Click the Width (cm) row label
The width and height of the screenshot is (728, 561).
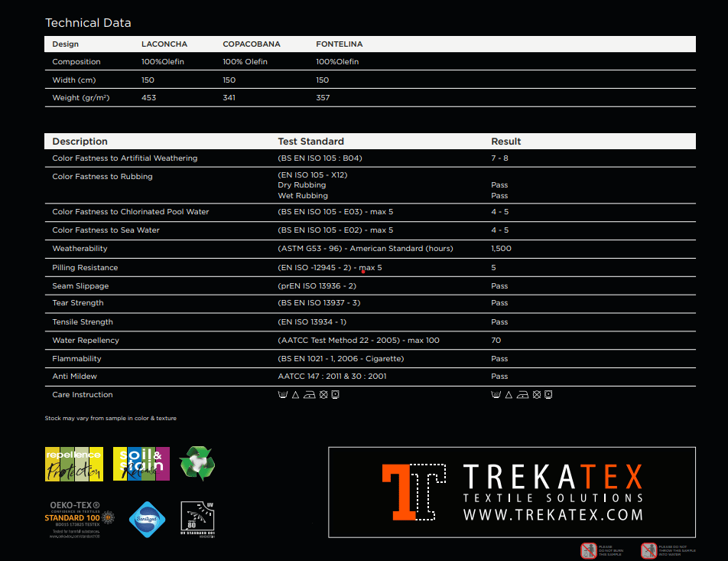[74, 80]
